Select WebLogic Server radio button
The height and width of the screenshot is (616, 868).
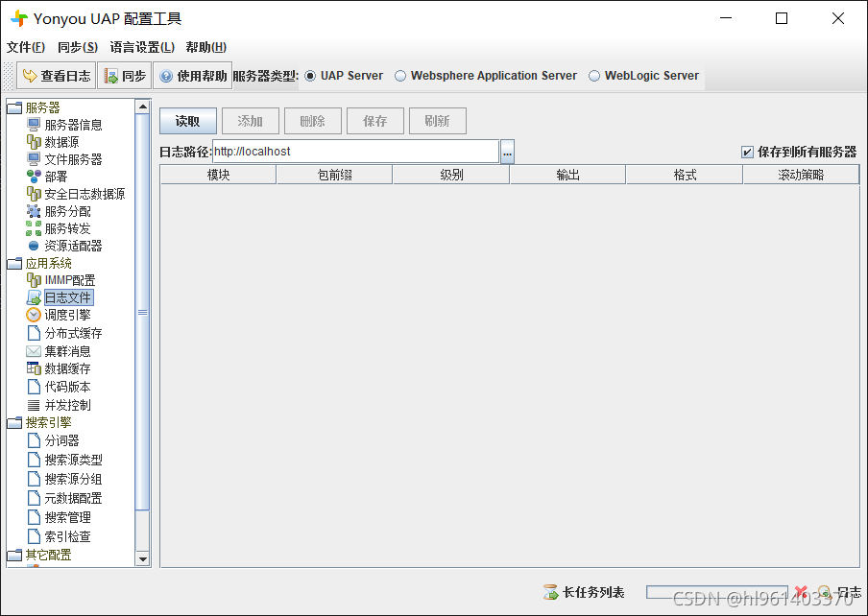tap(594, 76)
